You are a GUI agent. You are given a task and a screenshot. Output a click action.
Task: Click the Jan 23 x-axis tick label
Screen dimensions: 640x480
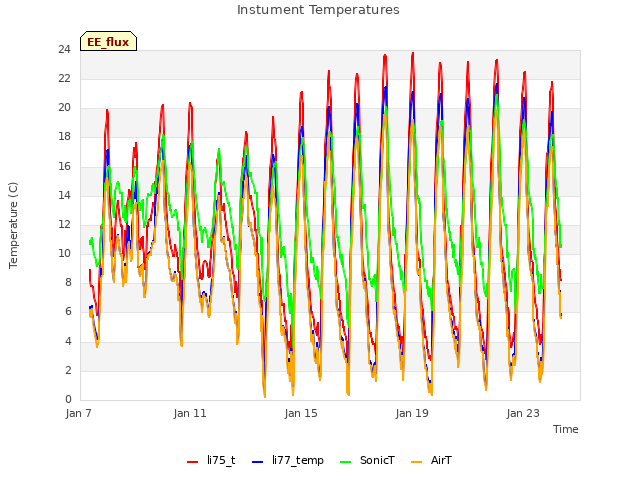(523, 413)
